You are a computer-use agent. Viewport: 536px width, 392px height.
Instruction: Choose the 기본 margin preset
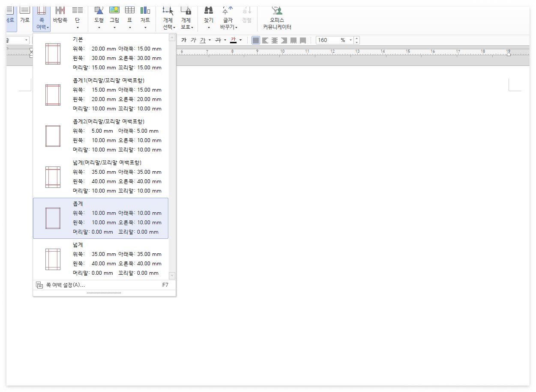click(x=101, y=53)
